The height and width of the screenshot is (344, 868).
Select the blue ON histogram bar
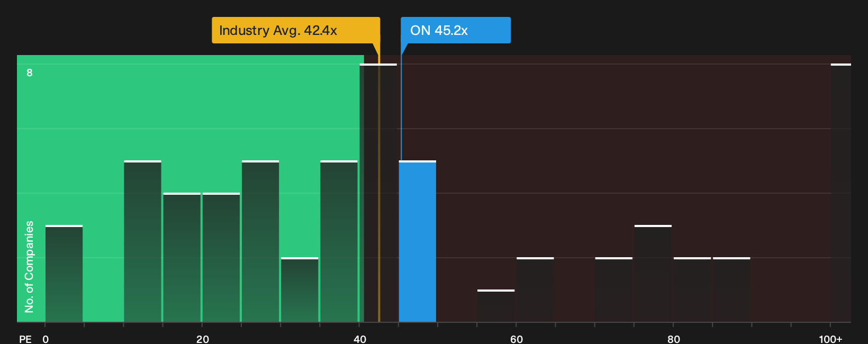(x=418, y=241)
